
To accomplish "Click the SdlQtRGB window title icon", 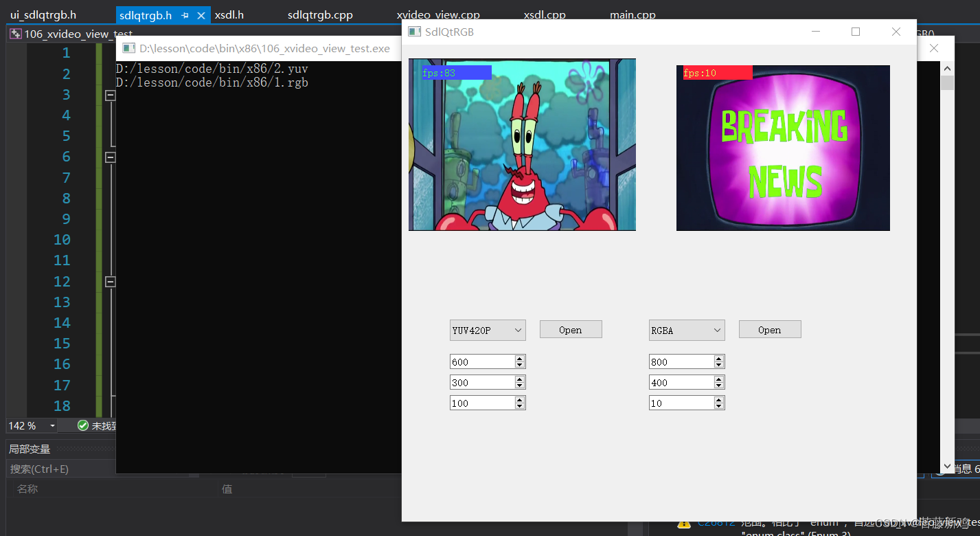I will [414, 32].
